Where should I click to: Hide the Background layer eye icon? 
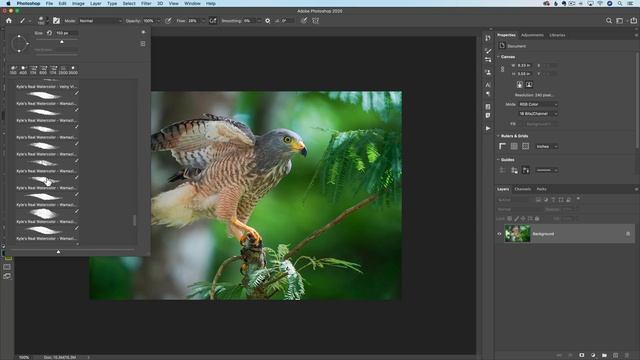click(x=499, y=234)
